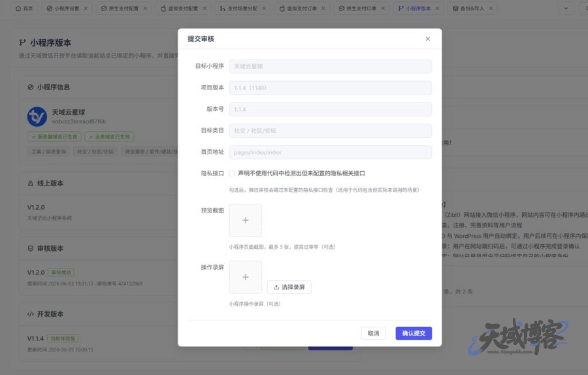
Task: Open the tab list dropdown chevron
Action: pos(566,8)
